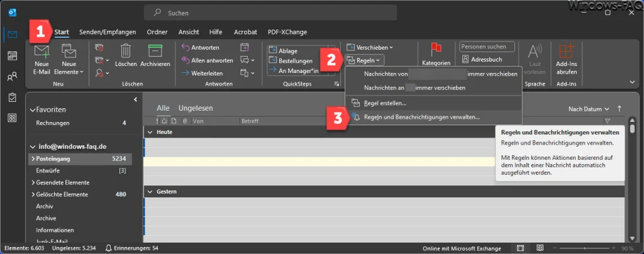
Task: Open the Acrobat ribbon tab
Action: coord(245,32)
